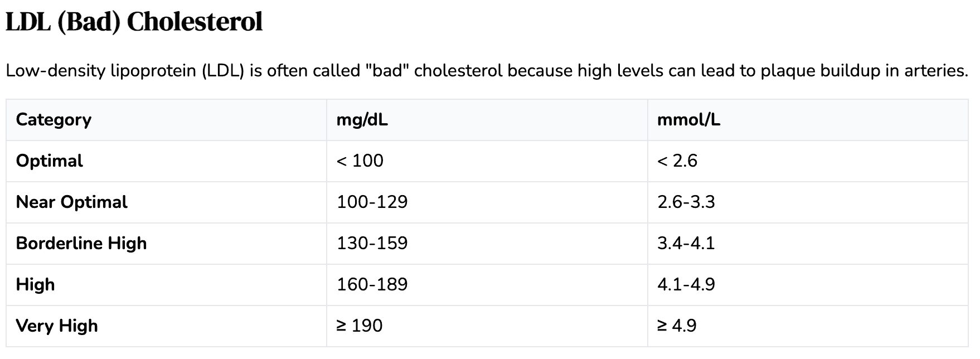Click the 160-189 value cell

pyautogui.click(x=372, y=285)
